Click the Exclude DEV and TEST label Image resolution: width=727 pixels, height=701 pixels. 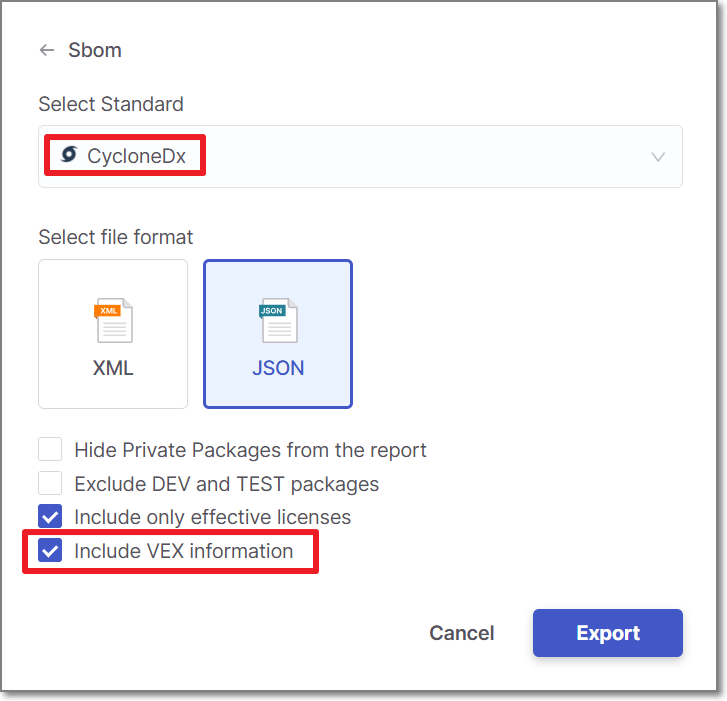[227, 484]
